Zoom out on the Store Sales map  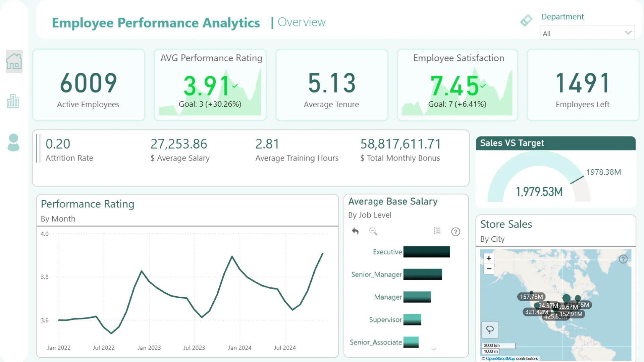pos(489,269)
